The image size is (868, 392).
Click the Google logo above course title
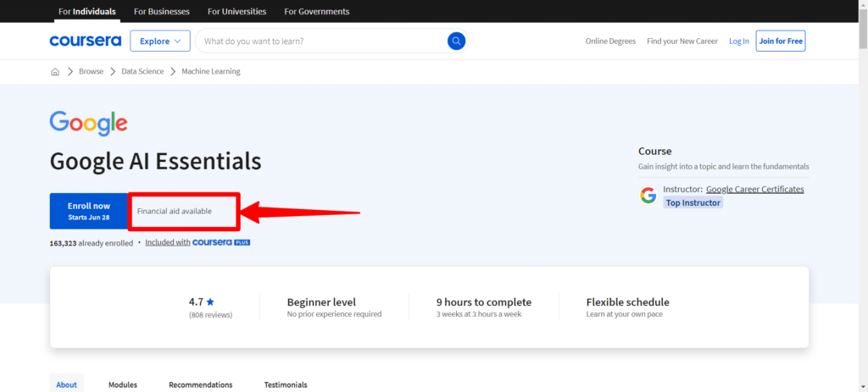[x=88, y=124]
